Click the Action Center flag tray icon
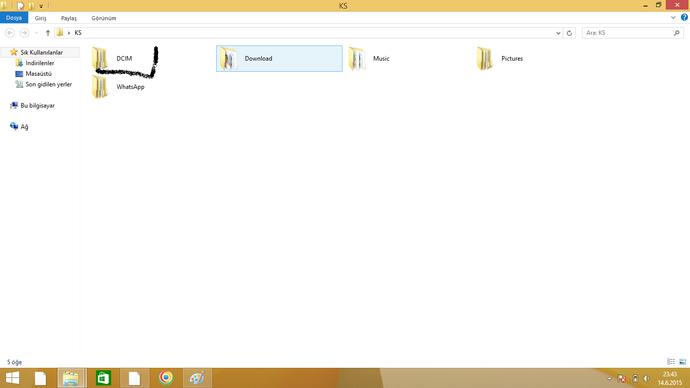The width and height of the screenshot is (690, 388). (x=621, y=378)
